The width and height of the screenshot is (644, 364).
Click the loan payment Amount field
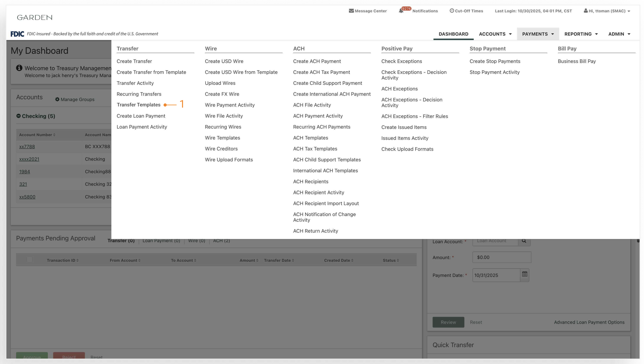click(x=502, y=257)
